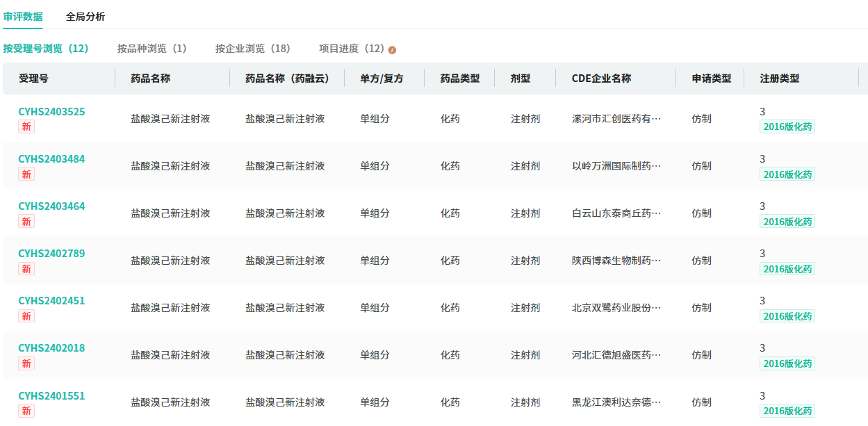Click 仿制 in the CYHS2402018 row
Viewport: 868px width, 426px height.
(702, 355)
